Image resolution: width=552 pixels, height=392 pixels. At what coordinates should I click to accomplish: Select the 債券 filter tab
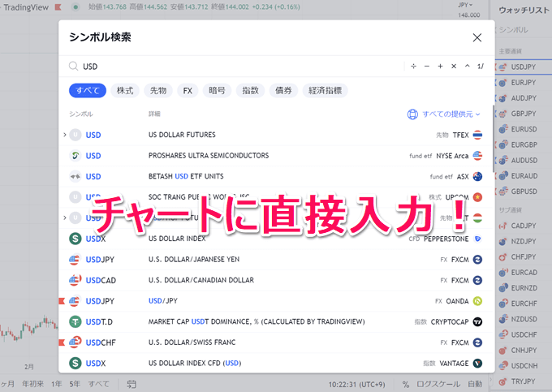[x=283, y=90]
